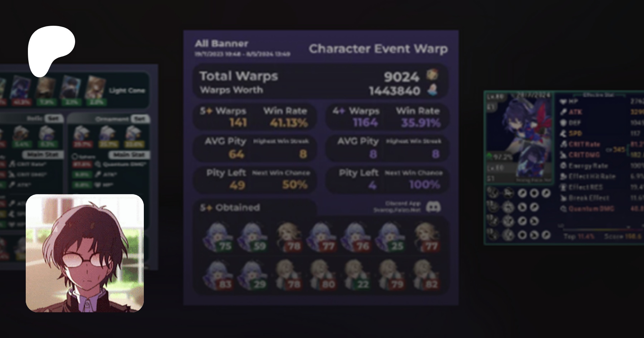Select the ATK stat icon
Viewport: 644px width, 338px height.
click(563, 112)
